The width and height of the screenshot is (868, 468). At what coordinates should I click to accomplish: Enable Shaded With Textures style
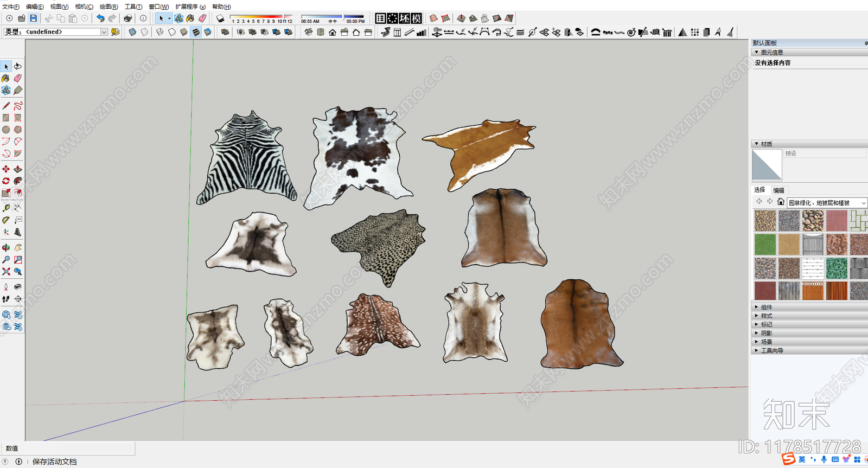(x=195, y=33)
